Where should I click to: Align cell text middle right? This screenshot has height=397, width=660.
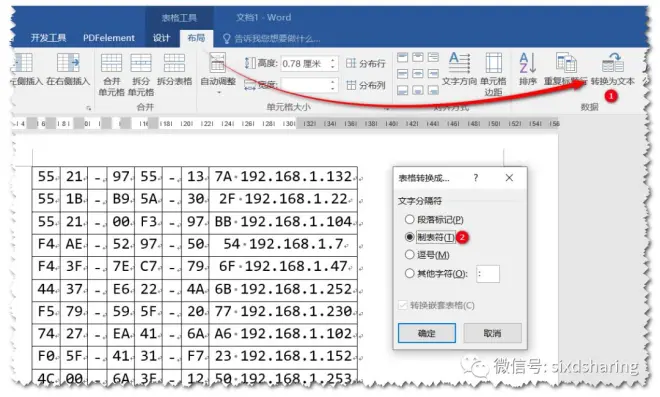pos(433,74)
